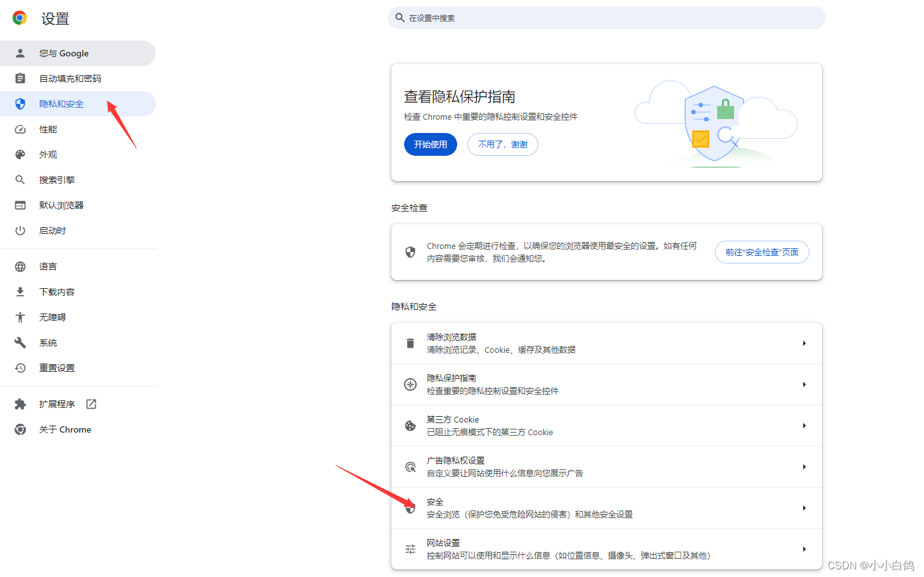Image resolution: width=924 pixels, height=577 pixels.
Task: Click the sliders icon for 网站设置
Action: click(x=410, y=549)
